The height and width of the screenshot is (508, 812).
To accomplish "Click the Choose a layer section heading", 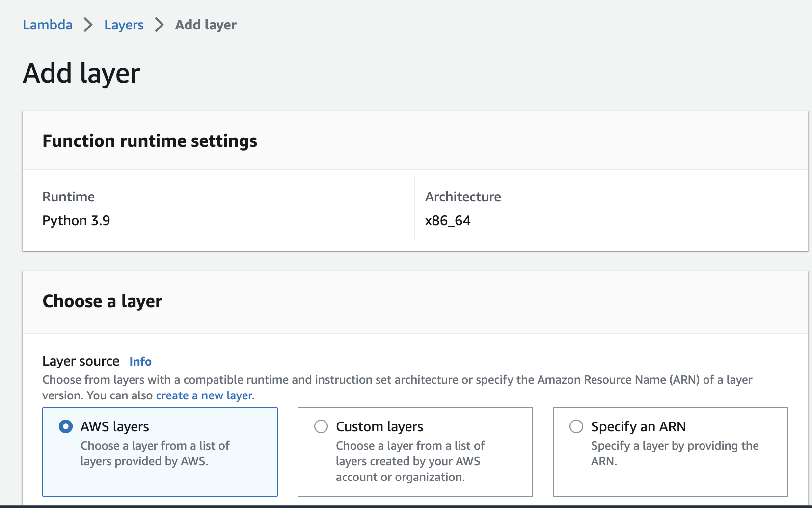I will [x=102, y=301].
